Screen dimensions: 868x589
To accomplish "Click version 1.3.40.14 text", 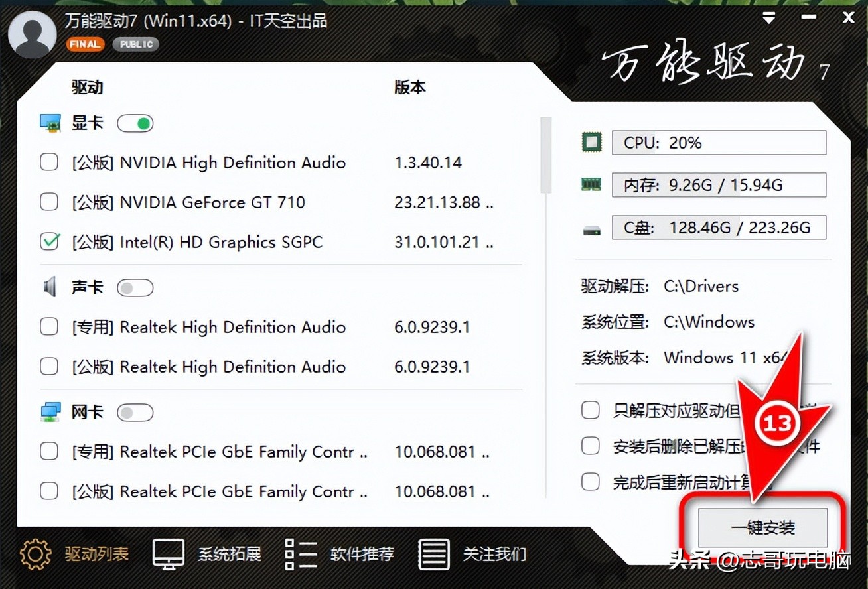I will coord(428,163).
